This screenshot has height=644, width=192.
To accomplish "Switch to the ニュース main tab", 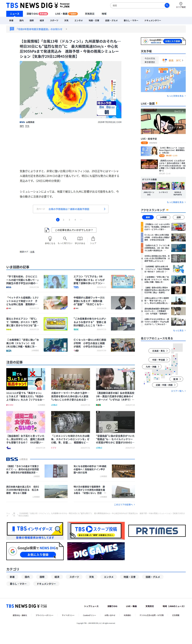I will (x=14, y=14).
